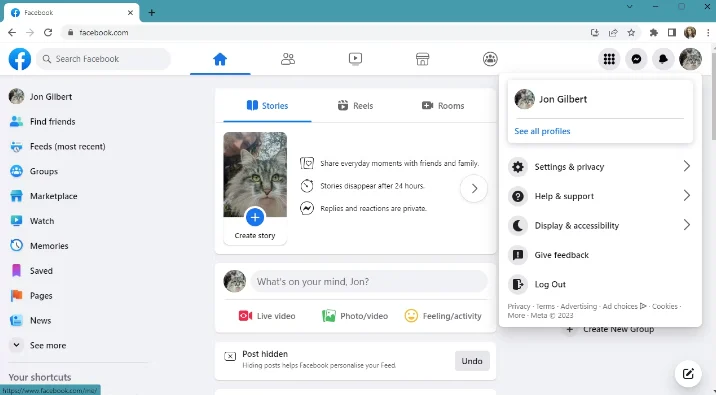Click the browser share page icon
Viewport: 716px width, 395px height.
(x=613, y=32)
